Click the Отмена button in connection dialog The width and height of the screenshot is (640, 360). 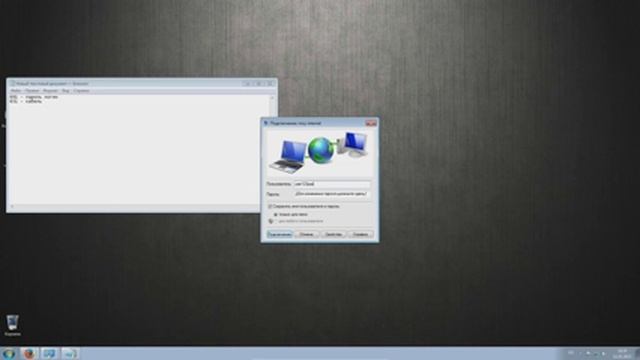point(307,234)
